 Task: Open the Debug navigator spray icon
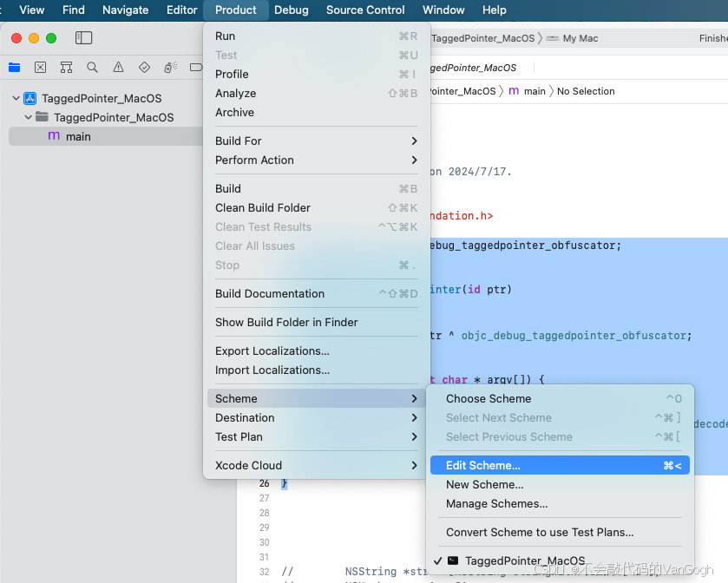(x=170, y=68)
